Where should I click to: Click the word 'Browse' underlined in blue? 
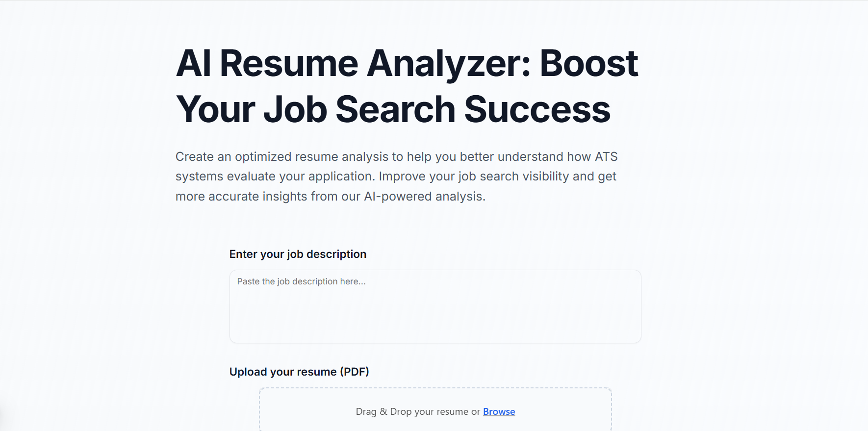499,412
